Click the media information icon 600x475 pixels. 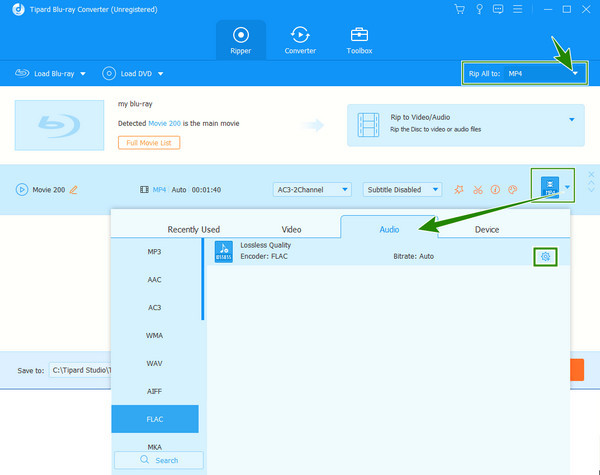tap(495, 189)
